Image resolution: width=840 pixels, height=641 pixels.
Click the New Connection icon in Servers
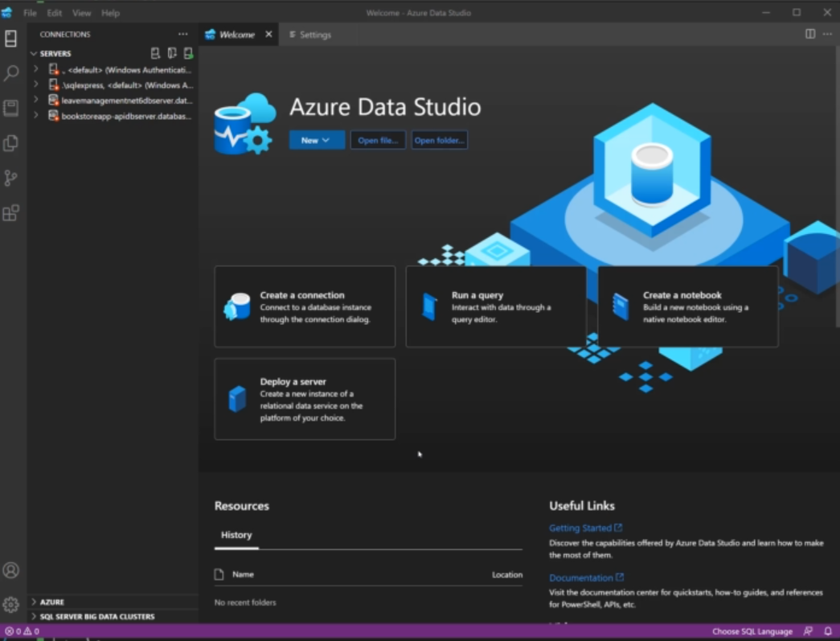coord(155,53)
